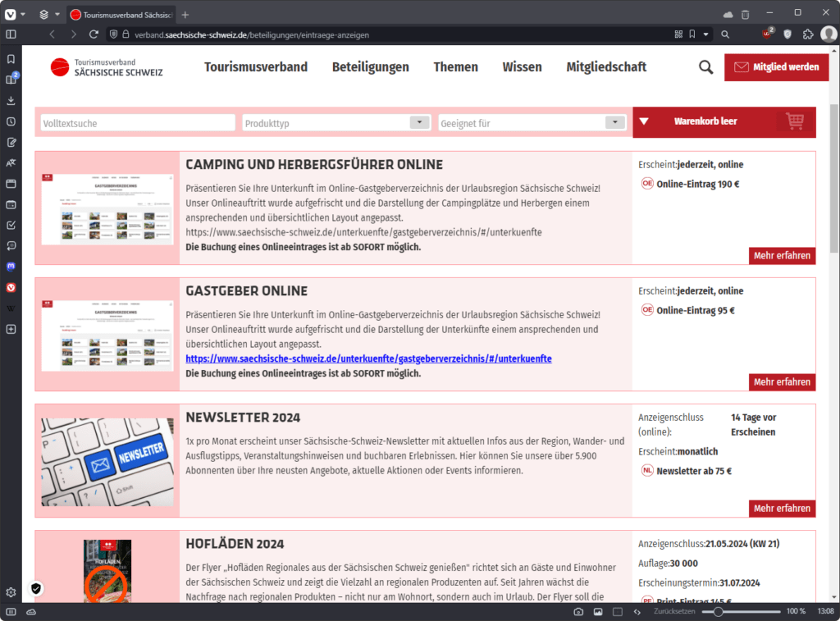Open the Beteiligungen menu
This screenshot has width=840, height=621.
click(x=370, y=67)
